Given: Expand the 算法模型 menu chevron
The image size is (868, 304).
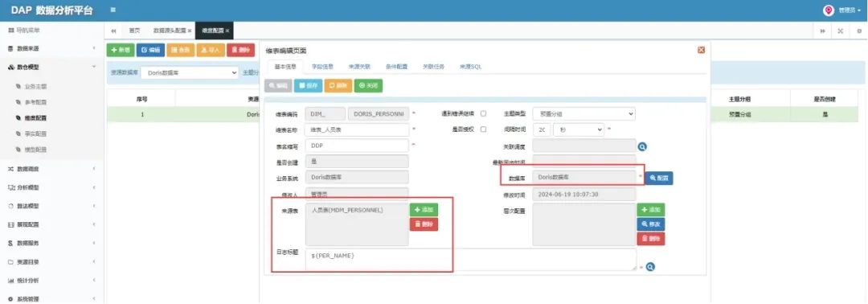Looking at the screenshot, I should pyautogui.click(x=93, y=206).
